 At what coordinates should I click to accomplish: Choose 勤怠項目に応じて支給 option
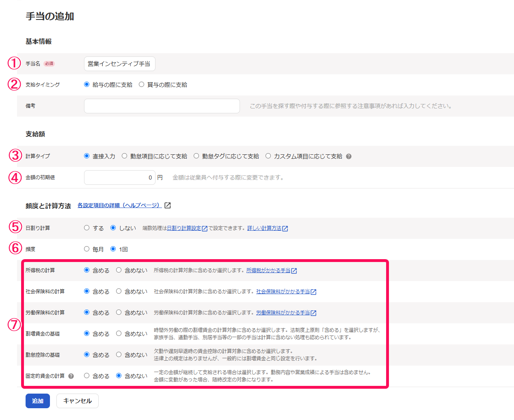click(x=124, y=156)
